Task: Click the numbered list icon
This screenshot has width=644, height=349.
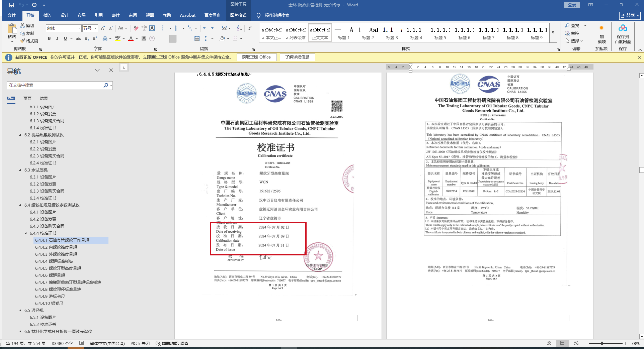Action: point(178,28)
